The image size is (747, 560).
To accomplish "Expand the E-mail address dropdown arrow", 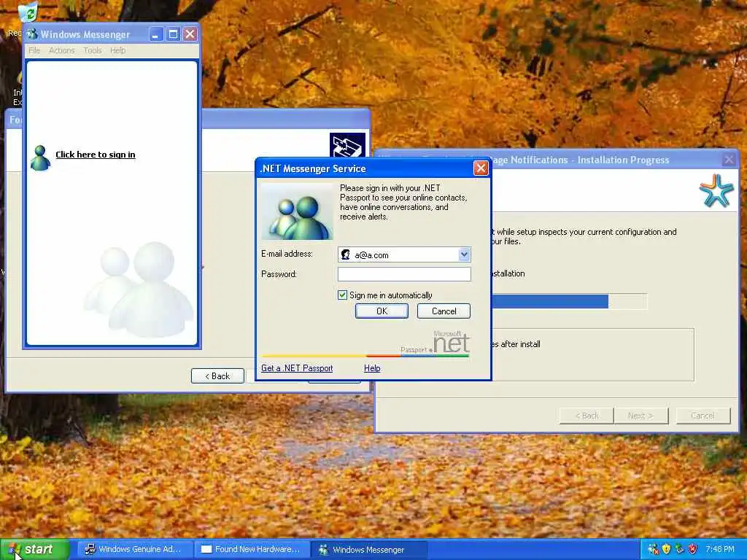I will tap(464, 254).
